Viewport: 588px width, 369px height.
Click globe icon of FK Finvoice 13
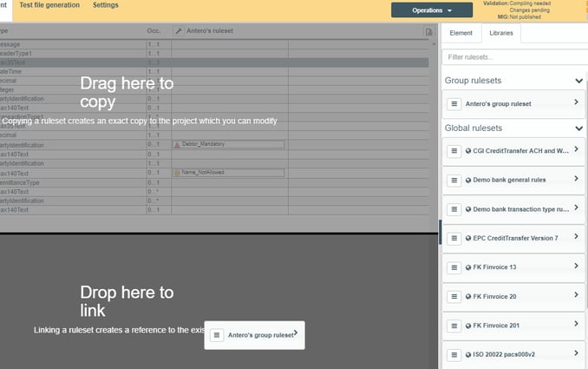click(468, 267)
